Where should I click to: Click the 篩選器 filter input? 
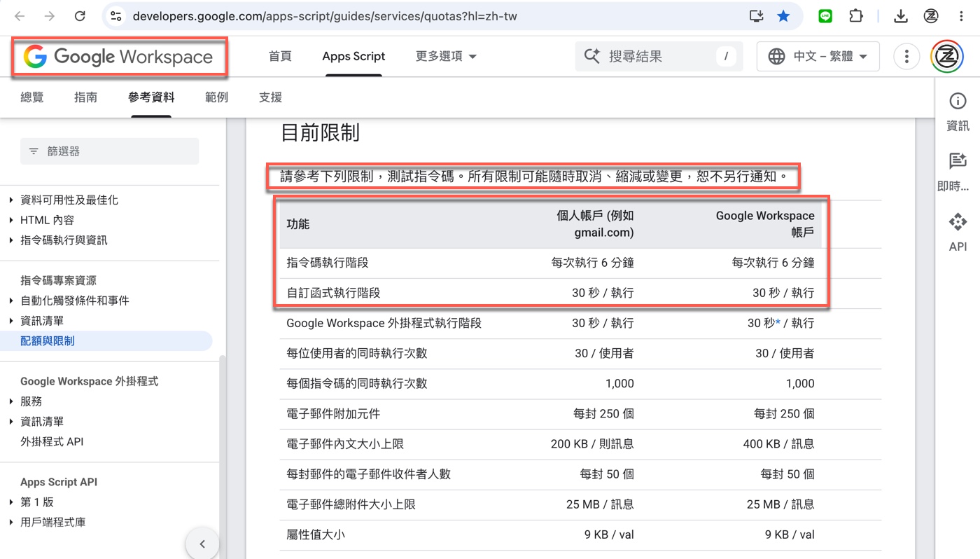click(109, 151)
